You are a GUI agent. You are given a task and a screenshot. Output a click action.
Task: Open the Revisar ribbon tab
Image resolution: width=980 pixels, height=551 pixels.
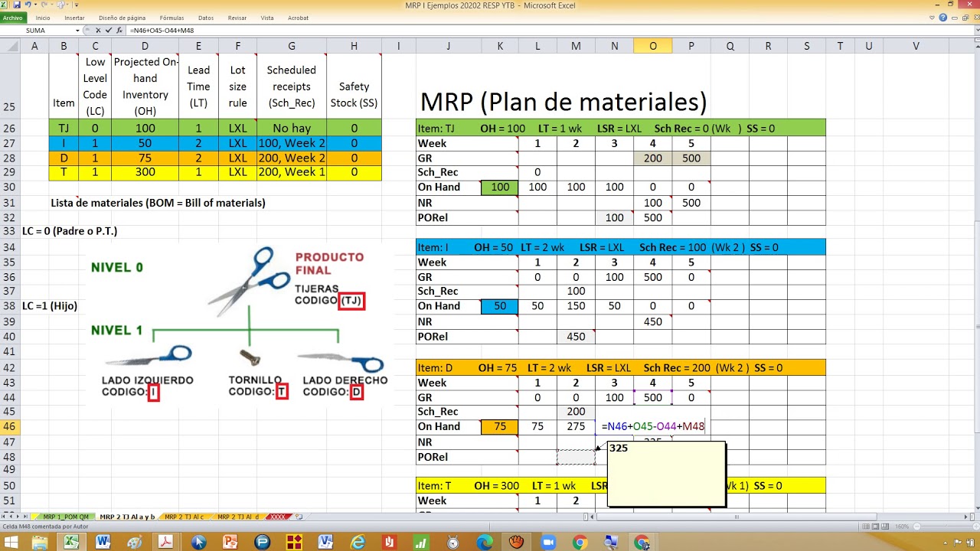(x=237, y=18)
